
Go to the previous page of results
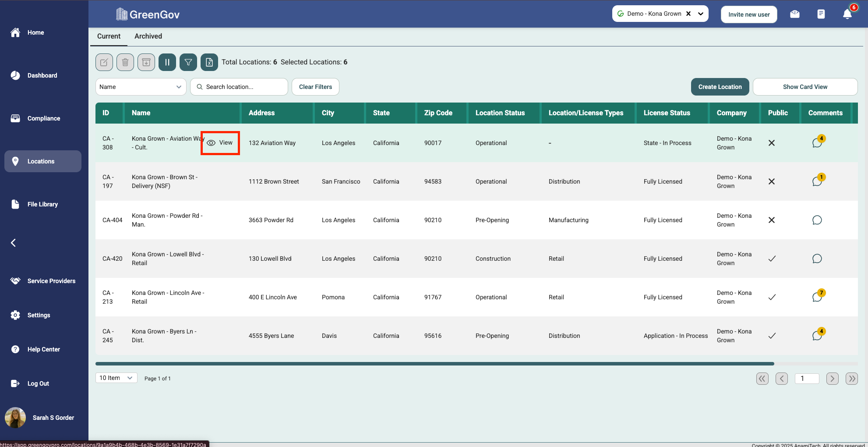782,379
